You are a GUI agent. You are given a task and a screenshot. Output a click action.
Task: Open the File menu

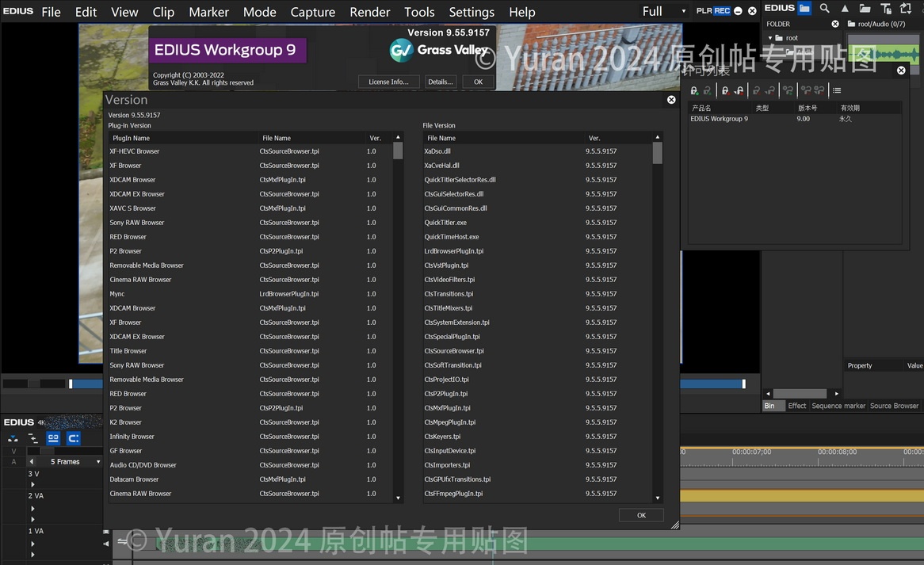pos(52,12)
